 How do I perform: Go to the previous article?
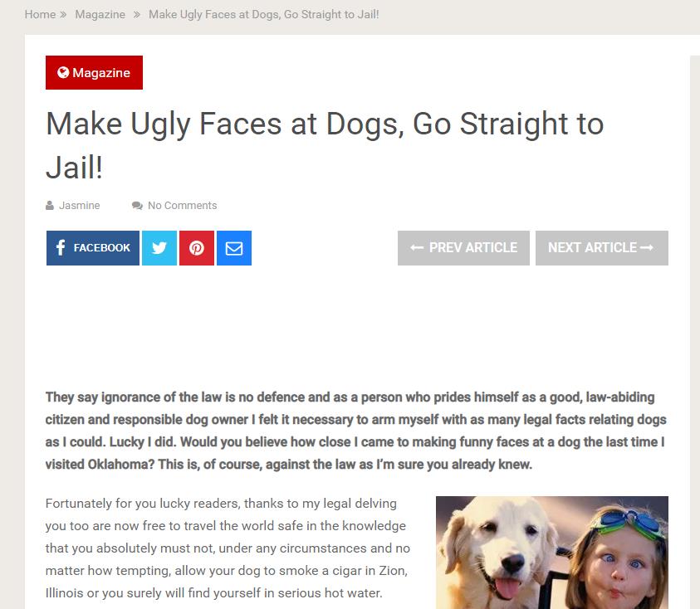[463, 248]
